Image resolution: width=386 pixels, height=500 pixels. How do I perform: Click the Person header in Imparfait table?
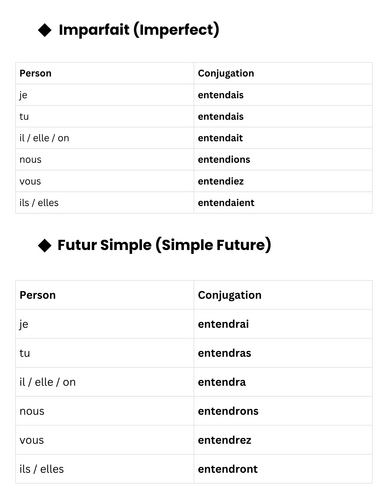(x=35, y=73)
